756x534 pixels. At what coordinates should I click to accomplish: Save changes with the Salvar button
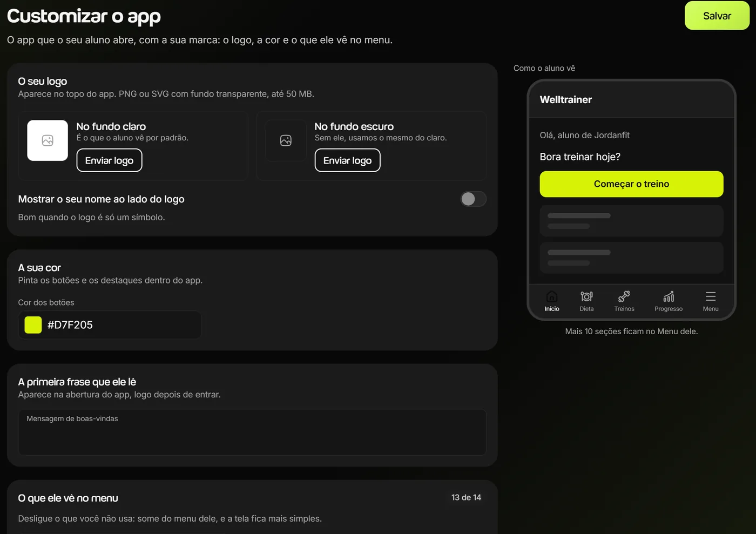click(717, 16)
